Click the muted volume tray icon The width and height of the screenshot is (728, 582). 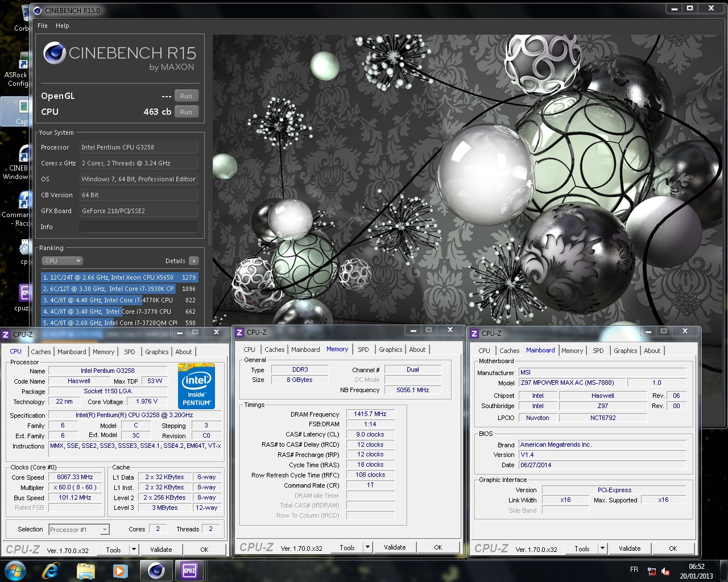pyautogui.click(x=665, y=571)
